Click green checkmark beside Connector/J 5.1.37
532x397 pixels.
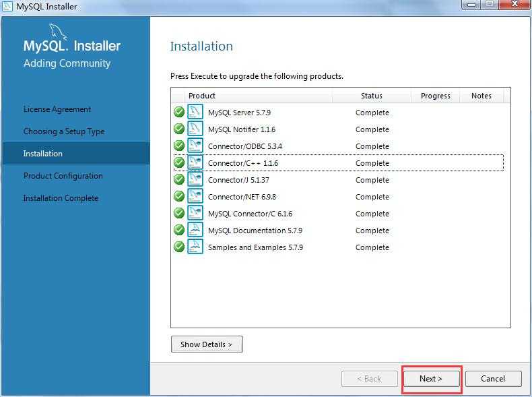[x=179, y=179]
